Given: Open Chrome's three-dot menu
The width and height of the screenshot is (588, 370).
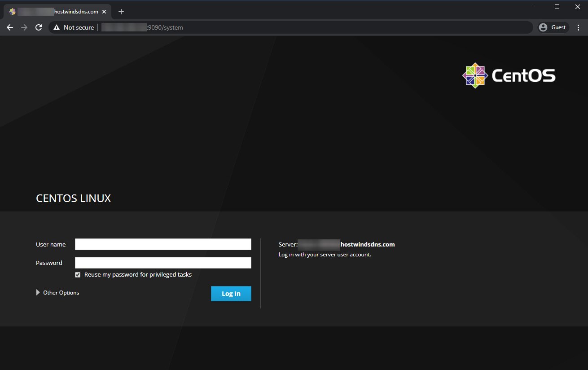Looking at the screenshot, I should [579, 27].
